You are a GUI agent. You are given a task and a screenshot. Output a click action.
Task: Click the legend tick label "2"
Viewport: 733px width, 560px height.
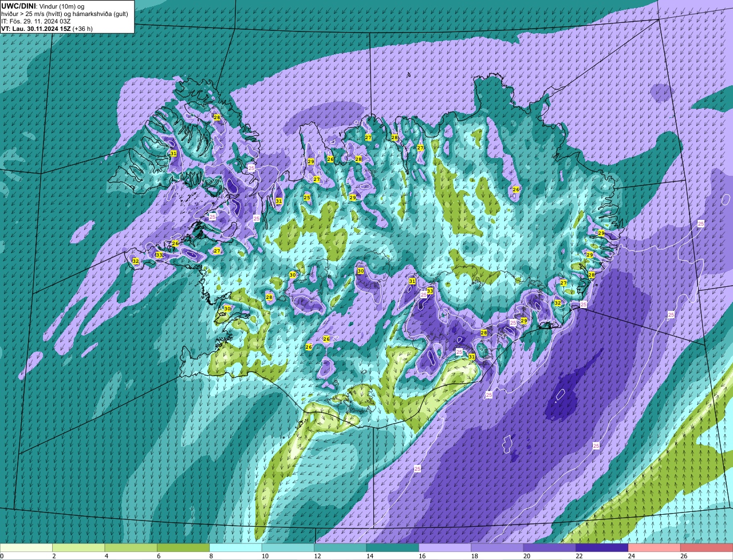click(x=54, y=556)
